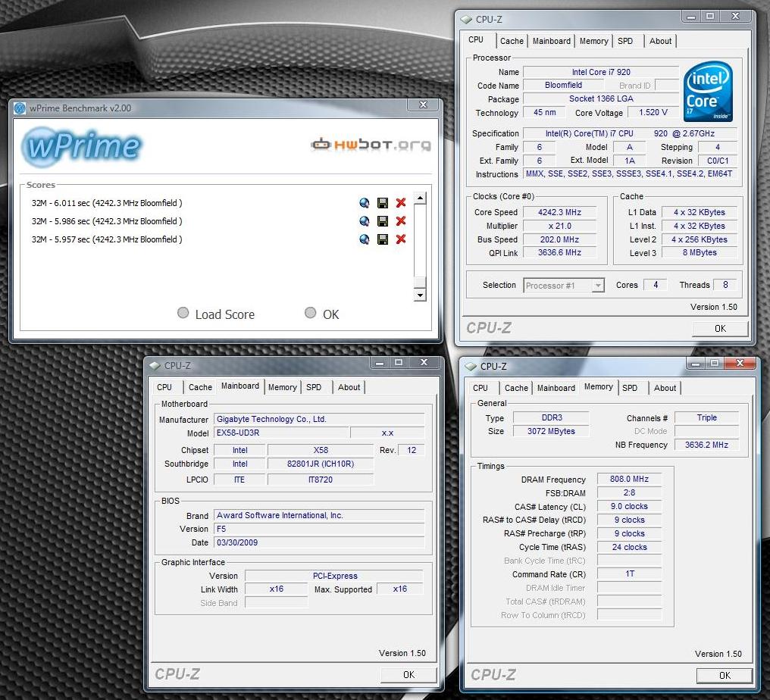The width and height of the screenshot is (770, 700).
Task: Minimize the CPU-Z Mainboard window
Action: pyautogui.click(x=380, y=363)
